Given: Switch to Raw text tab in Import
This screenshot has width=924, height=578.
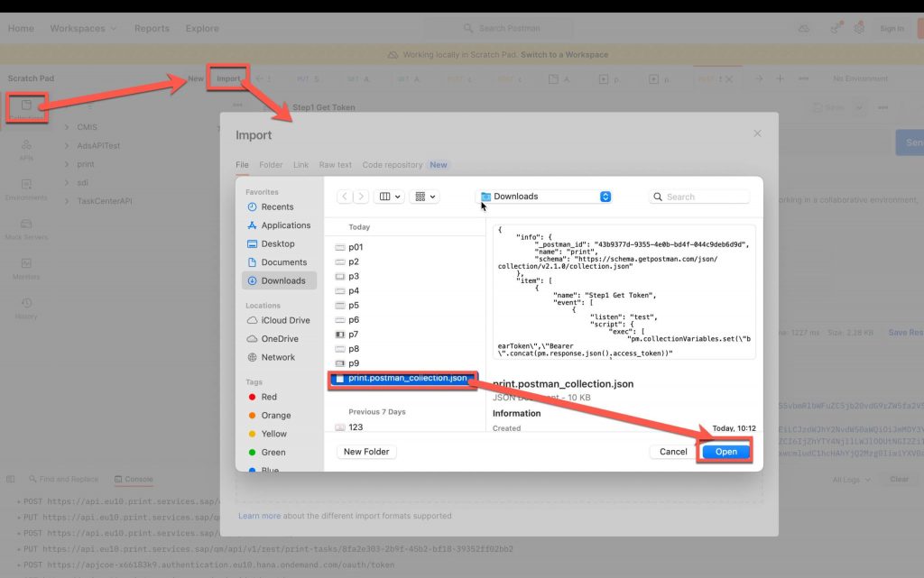Looking at the screenshot, I should (336, 165).
